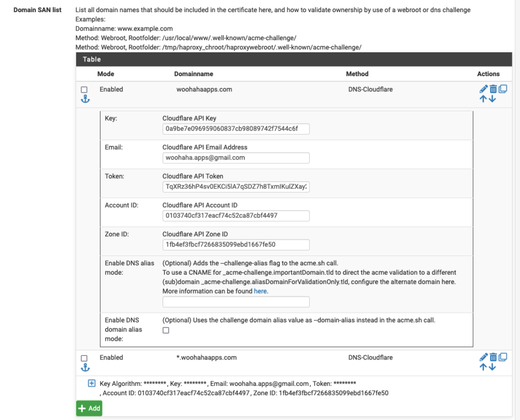The height and width of the screenshot is (420, 520).
Task: Click the 'Enable DNS alias mode:' label
Action: (x=129, y=268)
